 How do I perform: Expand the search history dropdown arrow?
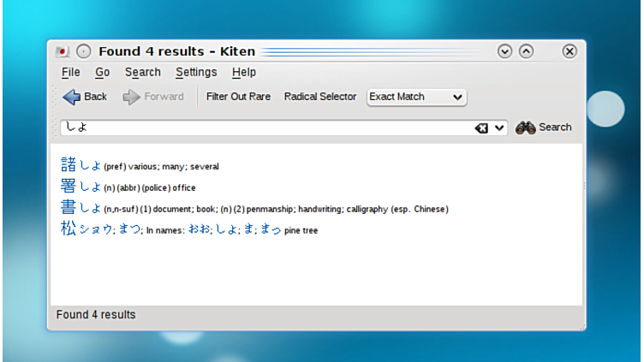500,128
